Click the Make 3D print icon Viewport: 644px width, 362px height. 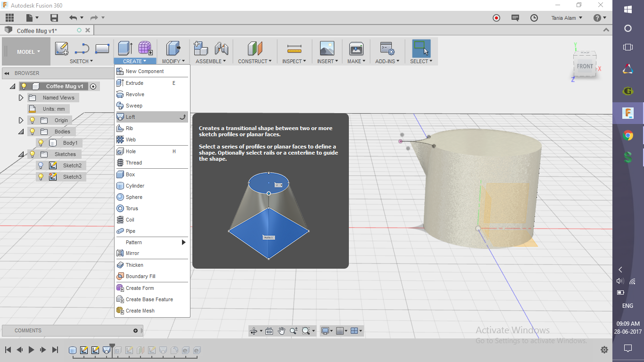356,48
